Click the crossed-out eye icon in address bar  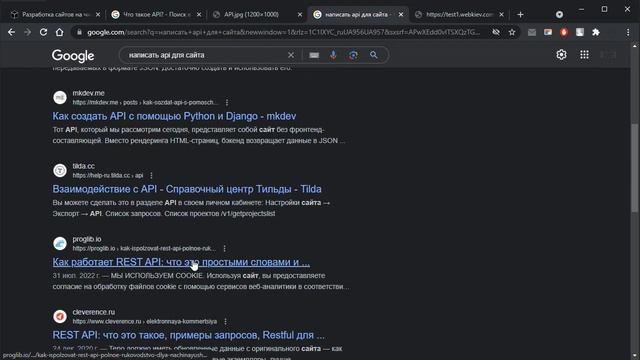[496, 32]
